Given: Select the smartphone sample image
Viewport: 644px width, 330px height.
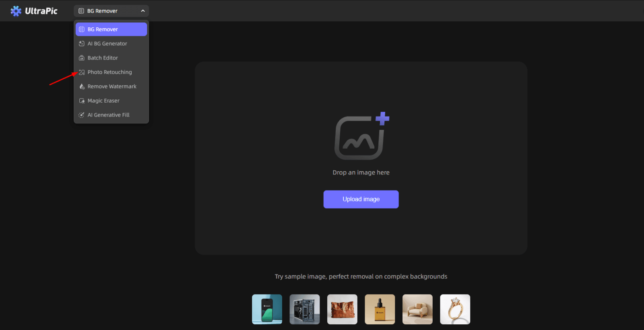Looking at the screenshot, I should click(267, 309).
